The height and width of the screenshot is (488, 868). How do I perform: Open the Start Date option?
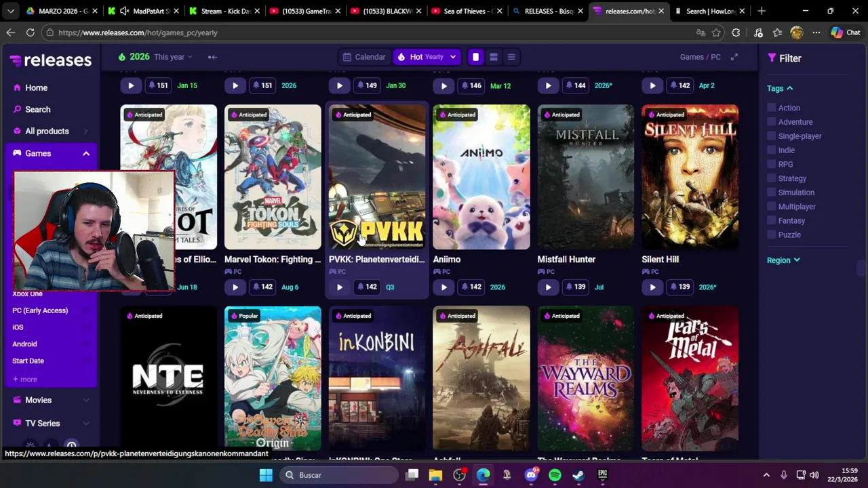[28, 361]
